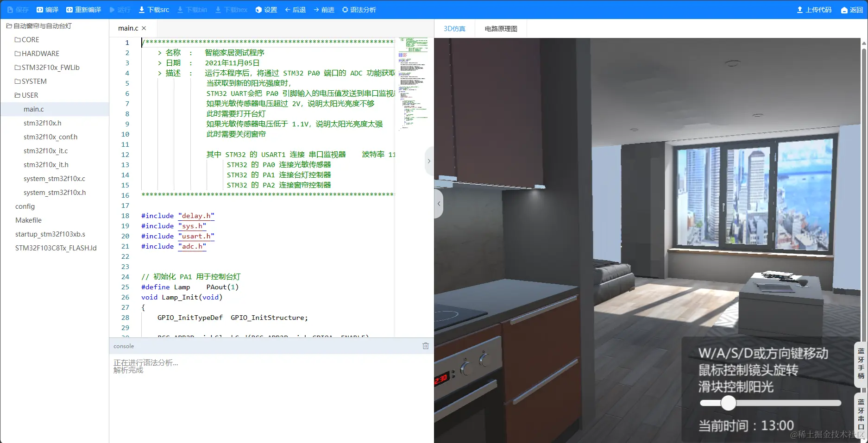Image resolution: width=868 pixels, height=443 pixels.
Task: Collapse the USER folder
Action: click(26, 95)
